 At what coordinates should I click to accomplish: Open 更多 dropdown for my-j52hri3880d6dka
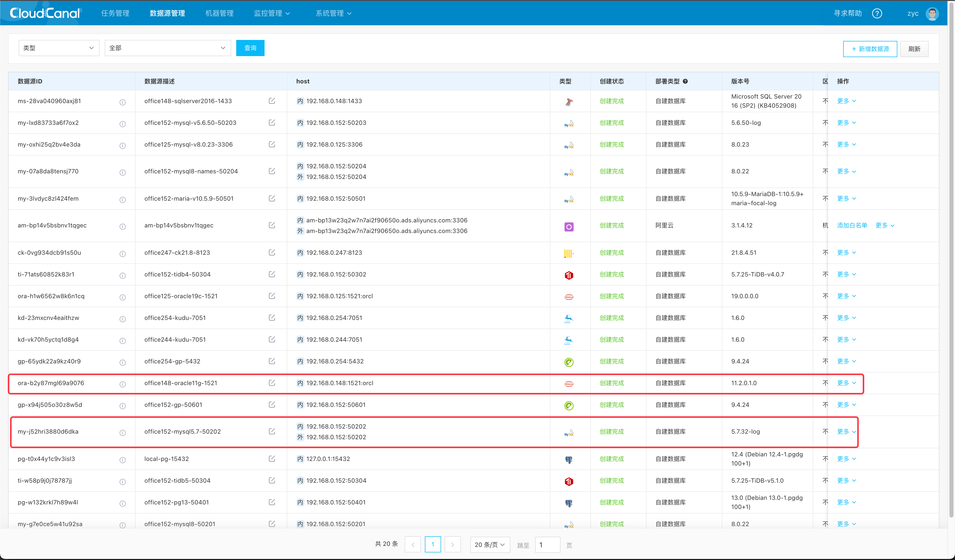tap(846, 432)
